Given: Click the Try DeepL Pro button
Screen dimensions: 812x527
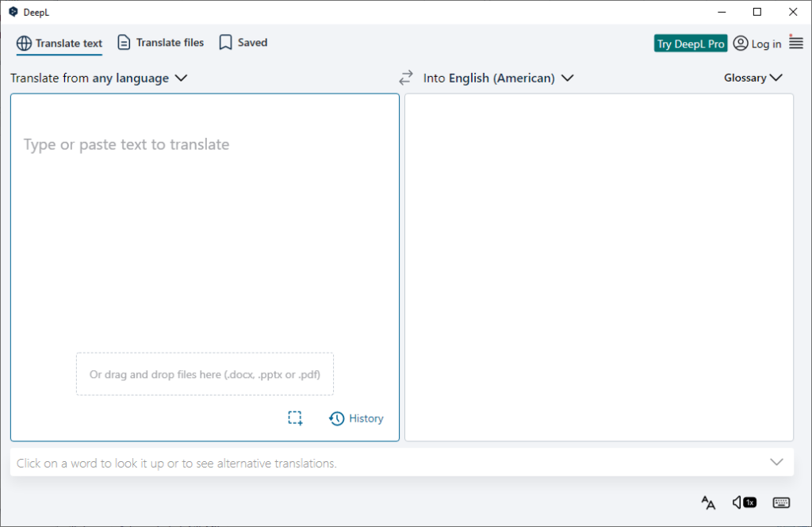Looking at the screenshot, I should (691, 44).
